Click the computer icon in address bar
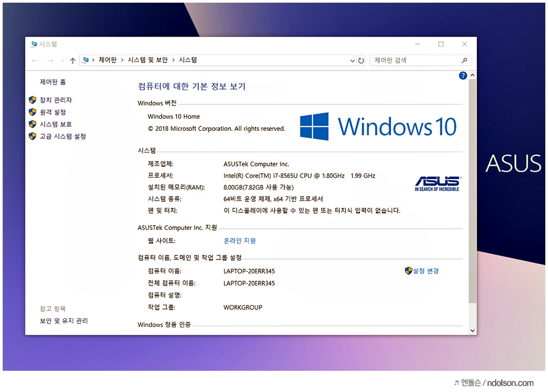548x392 pixels. pyautogui.click(x=85, y=60)
